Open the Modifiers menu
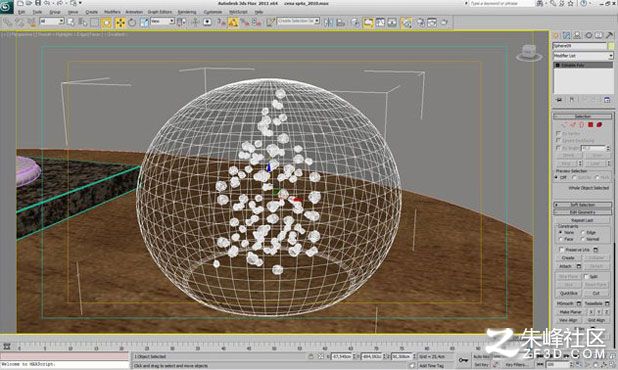The image size is (618, 370). point(112,12)
